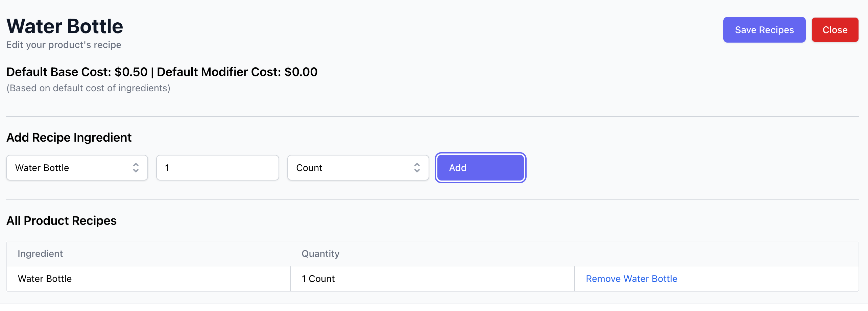Focus the quantity input field showing 1
Screen dimensions: 868x311
pos(218,168)
